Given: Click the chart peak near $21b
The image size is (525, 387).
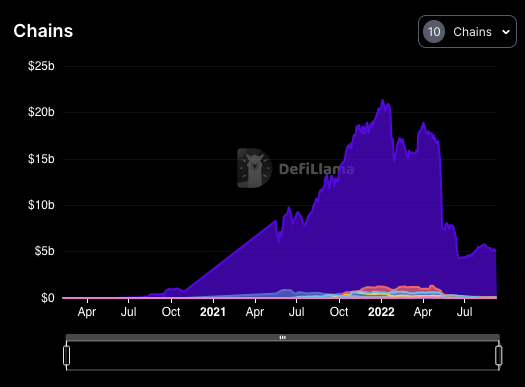Looking at the screenshot, I should 382,100.
